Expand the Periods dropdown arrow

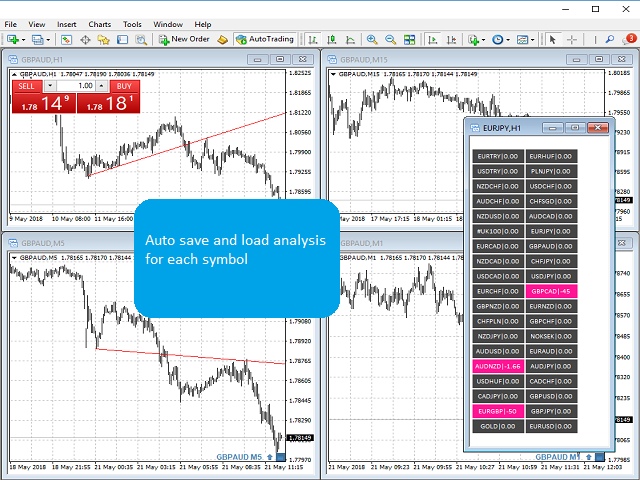508,40
